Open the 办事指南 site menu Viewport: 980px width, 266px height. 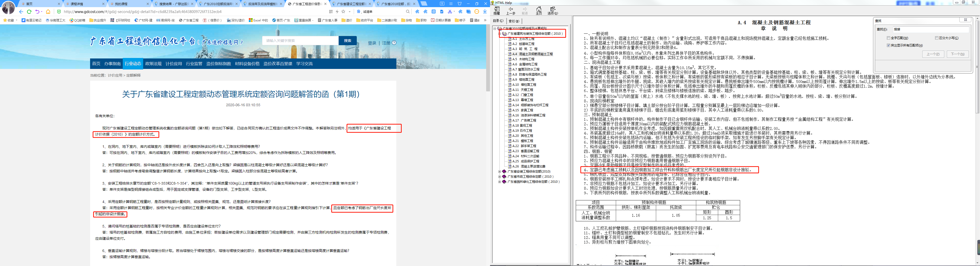click(x=113, y=64)
